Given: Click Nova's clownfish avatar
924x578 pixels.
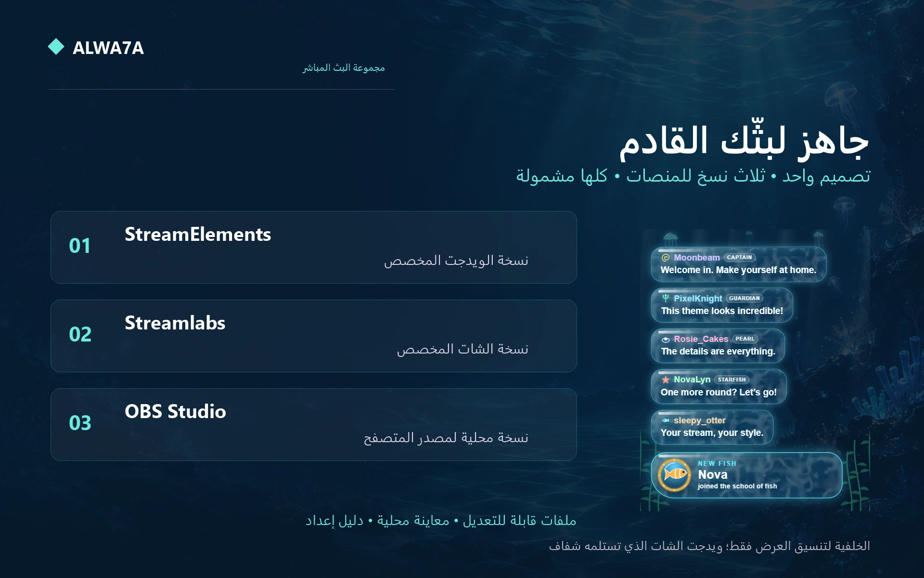Looking at the screenshot, I should 675,474.
